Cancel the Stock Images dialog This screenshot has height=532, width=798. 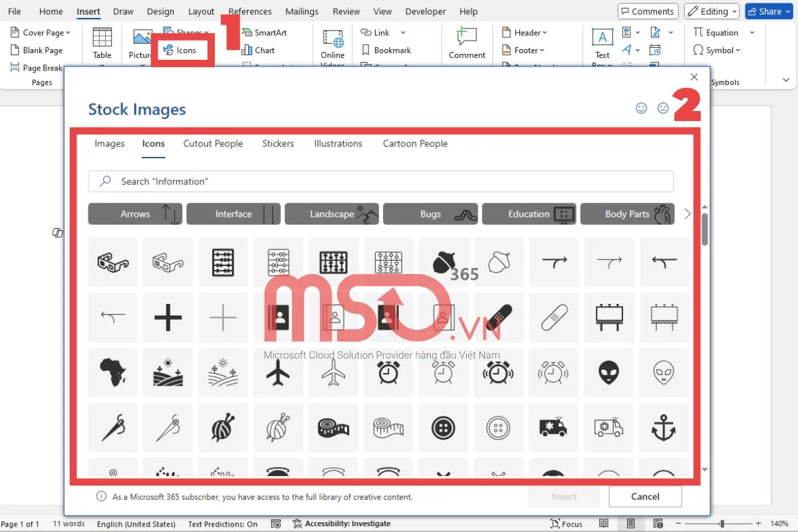pos(644,496)
